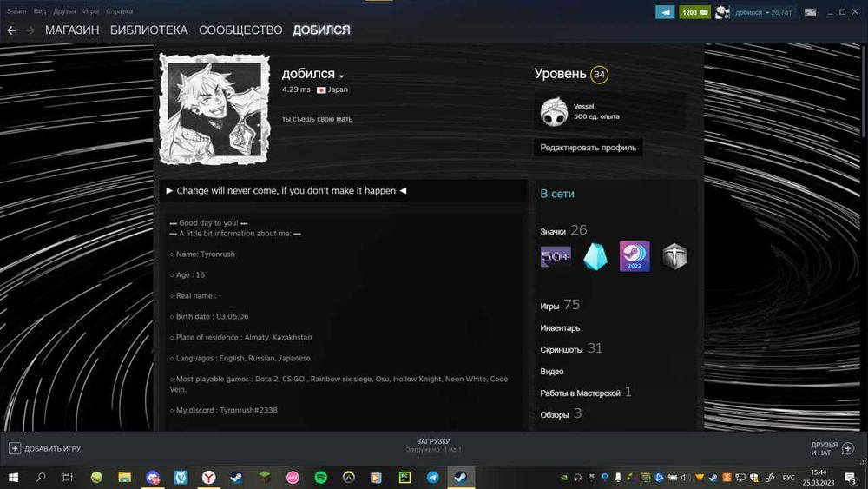The image size is (868, 489).
Task: Click the small avatar in the top bar
Action: (x=722, y=11)
